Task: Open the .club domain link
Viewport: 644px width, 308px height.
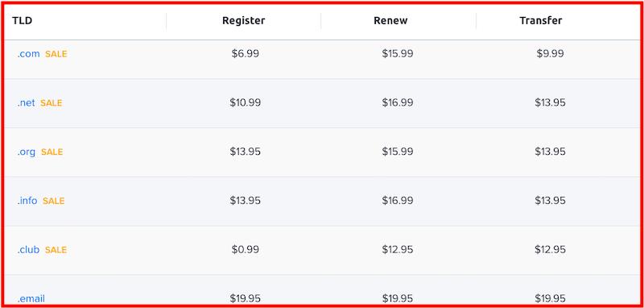Action: click(28, 250)
